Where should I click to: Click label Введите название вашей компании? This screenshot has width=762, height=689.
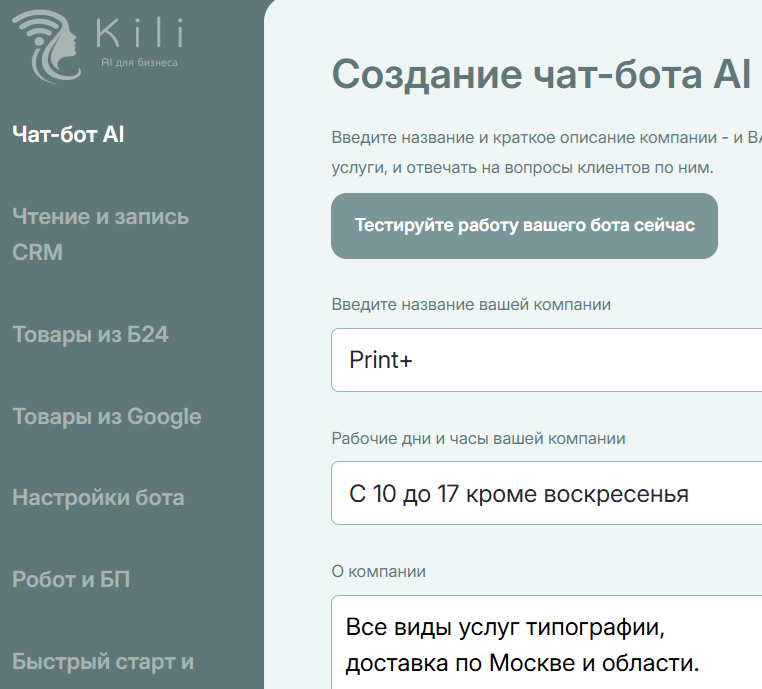pos(471,305)
